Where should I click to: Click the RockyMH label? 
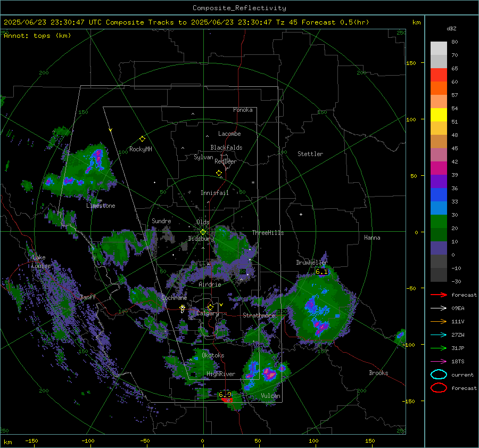tap(141, 149)
